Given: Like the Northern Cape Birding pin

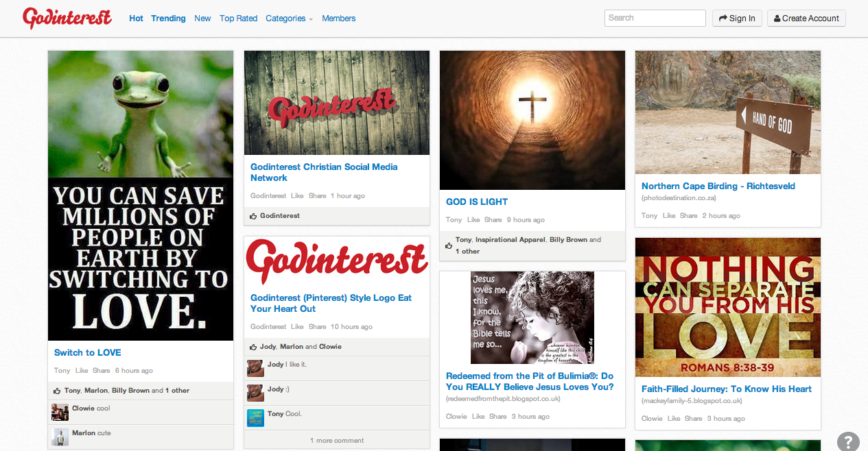Looking at the screenshot, I should pos(669,216).
